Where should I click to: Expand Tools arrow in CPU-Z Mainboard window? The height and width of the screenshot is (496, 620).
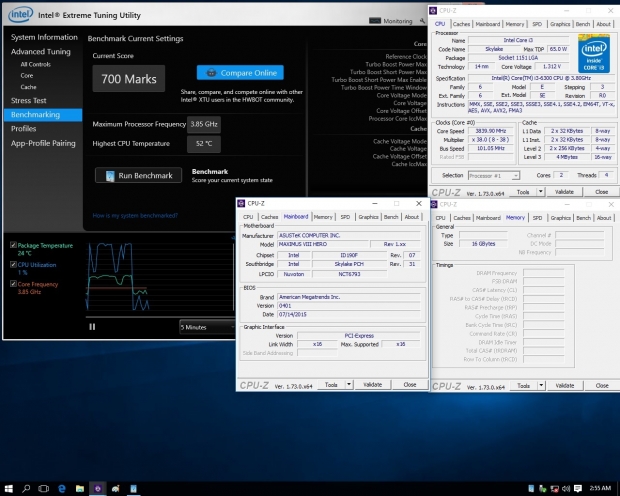pos(349,384)
